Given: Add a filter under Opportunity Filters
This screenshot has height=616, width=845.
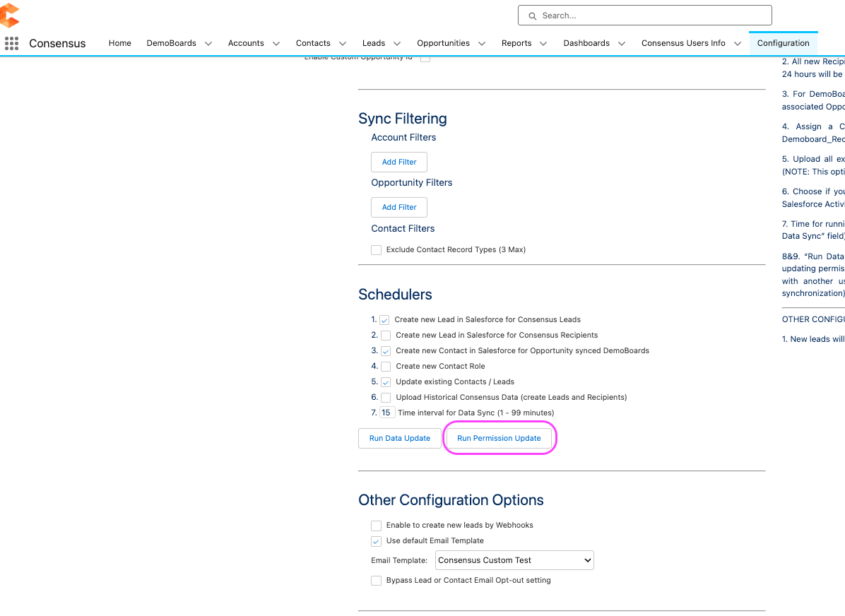Looking at the screenshot, I should click(x=398, y=207).
